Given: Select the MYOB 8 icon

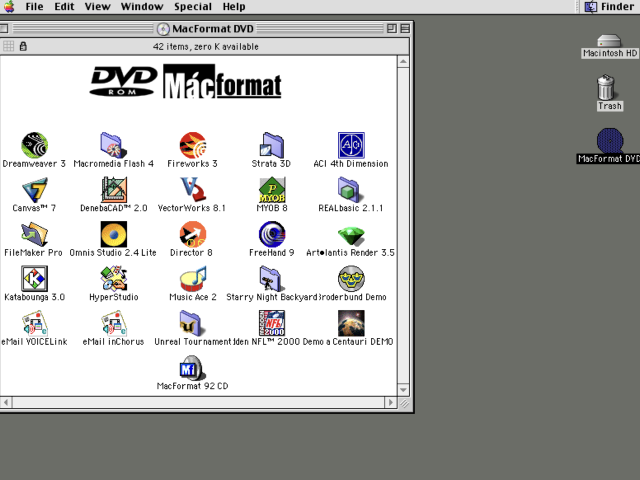Looking at the screenshot, I should (272, 189).
